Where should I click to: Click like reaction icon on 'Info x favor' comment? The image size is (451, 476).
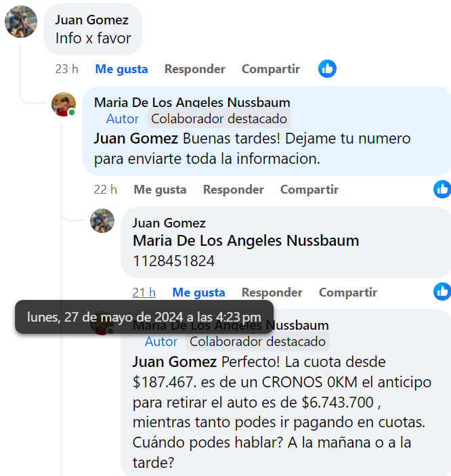click(327, 68)
